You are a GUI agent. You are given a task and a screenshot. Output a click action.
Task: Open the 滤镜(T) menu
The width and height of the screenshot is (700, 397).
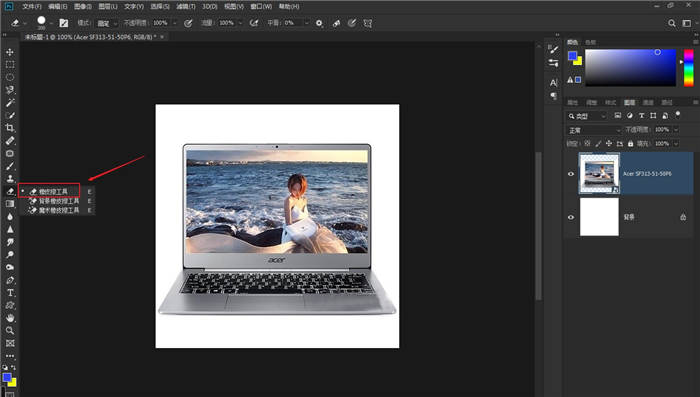tap(186, 7)
